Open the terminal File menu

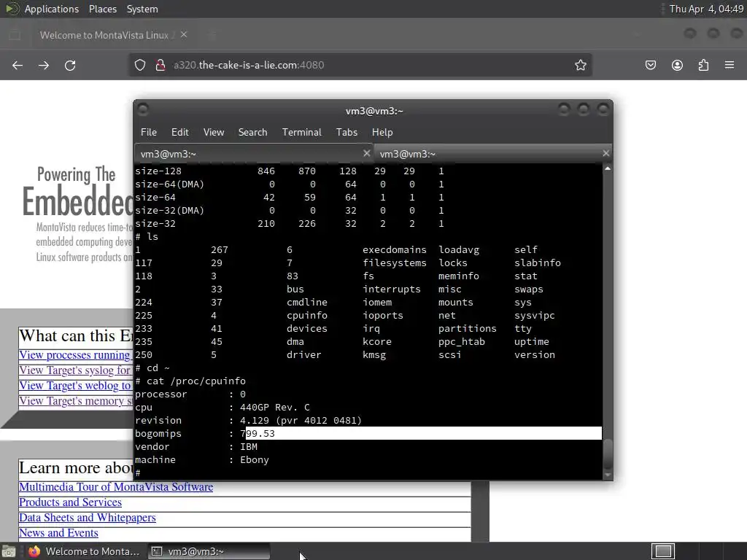[x=149, y=133]
